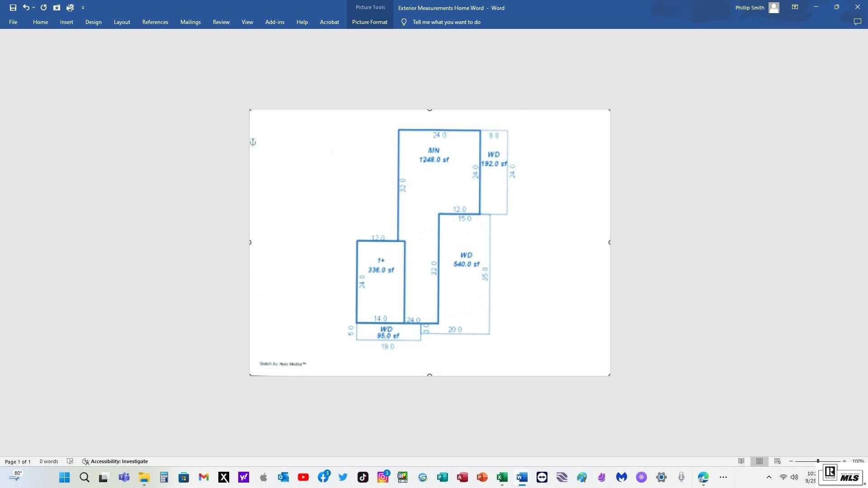Click the Print Preview and Print icon
Screen dimensions: 868x488
(70, 8)
